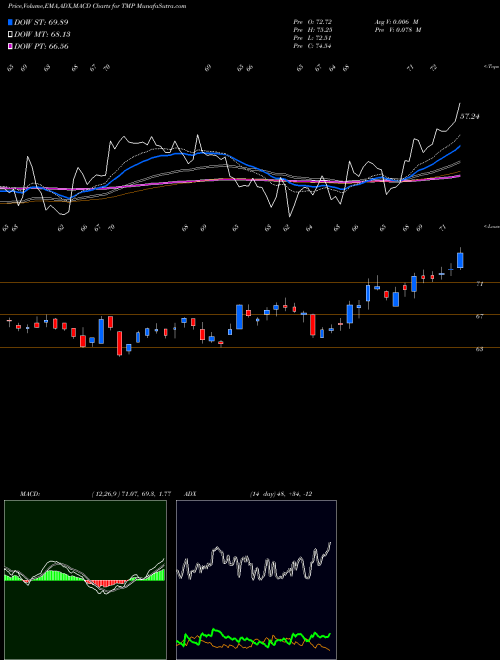Click the 'Pre L: 72.51' value
This screenshot has height=660, width=500.
pos(312,38)
